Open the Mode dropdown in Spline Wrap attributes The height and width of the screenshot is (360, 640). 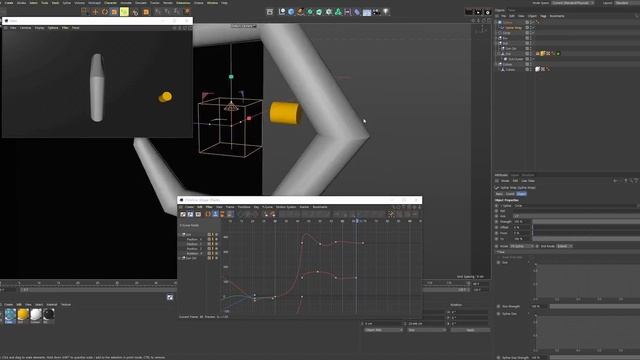click(521, 246)
